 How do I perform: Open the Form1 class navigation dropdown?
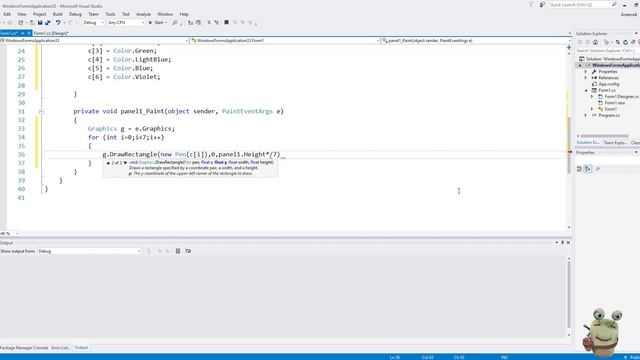click(285, 41)
